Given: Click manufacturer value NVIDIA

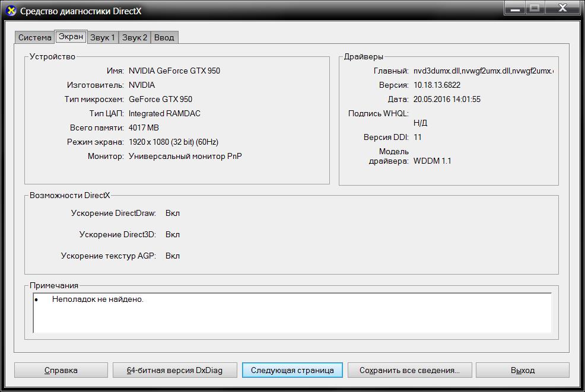Looking at the screenshot, I should [x=142, y=85].
